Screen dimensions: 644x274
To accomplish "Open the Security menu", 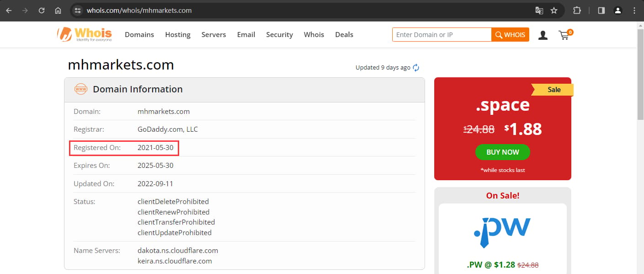I will click(x=279, y=35).
